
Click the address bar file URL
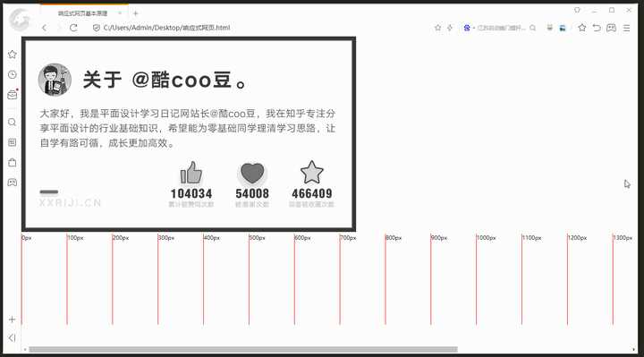click(166, 28)
